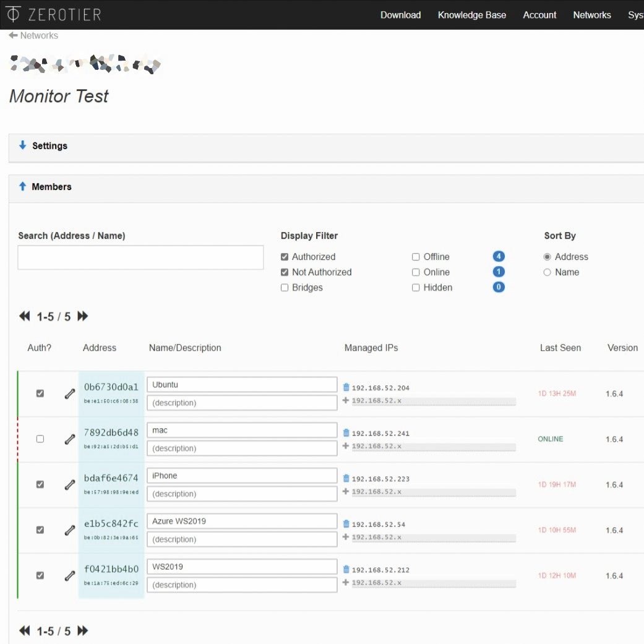Click wrench icon for Azure WS2019 member
This screenshot has width=644, height=644.
click(70, 530)
